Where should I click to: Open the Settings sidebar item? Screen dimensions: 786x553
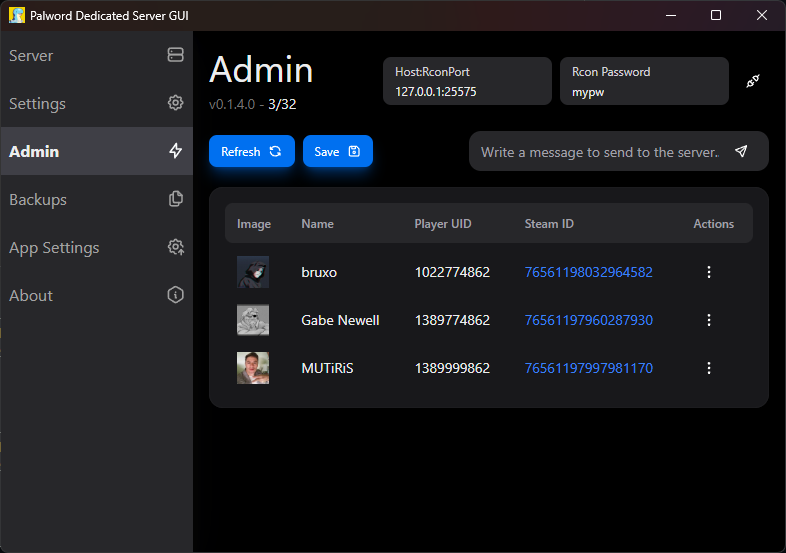pos(96,103)
